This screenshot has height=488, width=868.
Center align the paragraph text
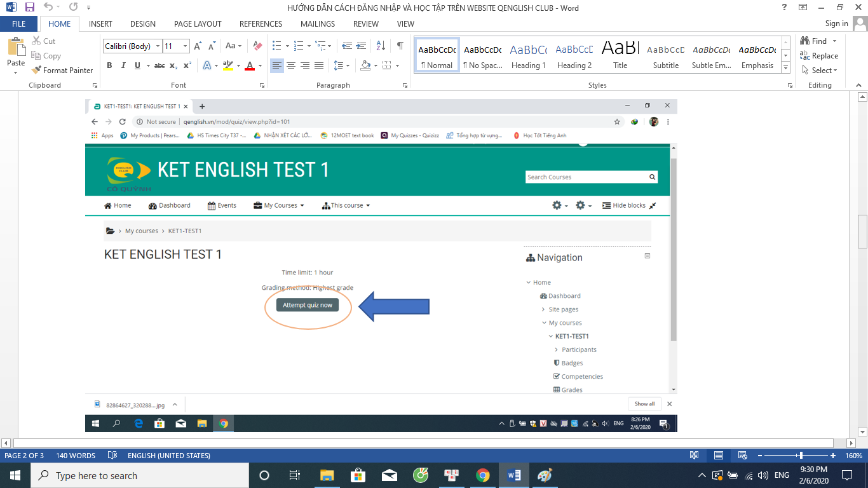click(x=291, y=65)
